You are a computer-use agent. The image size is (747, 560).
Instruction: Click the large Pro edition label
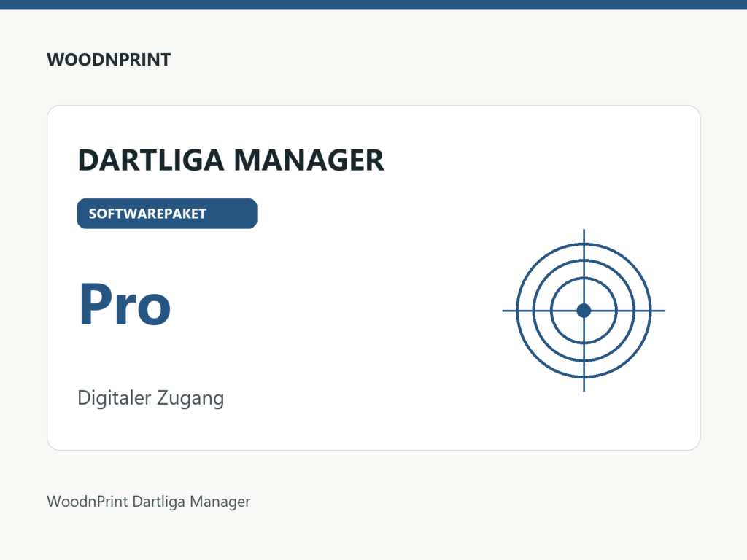click(x=124, y=304)
